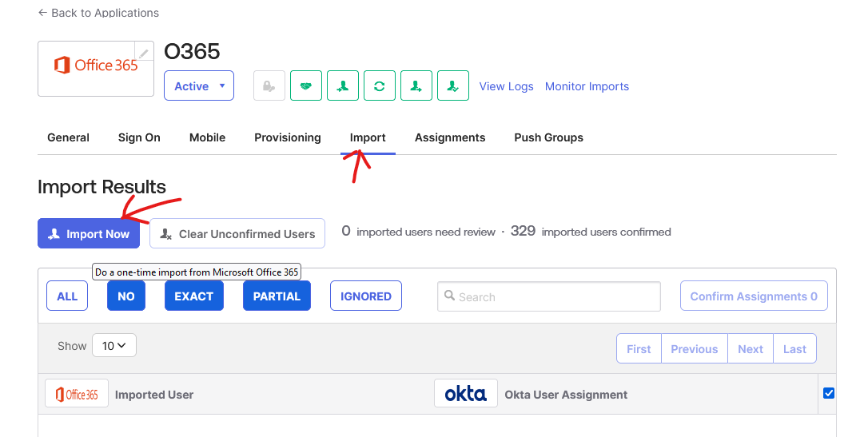Open View Logs link
This screenshot has width=868, height=437.
tap(506, 86)
